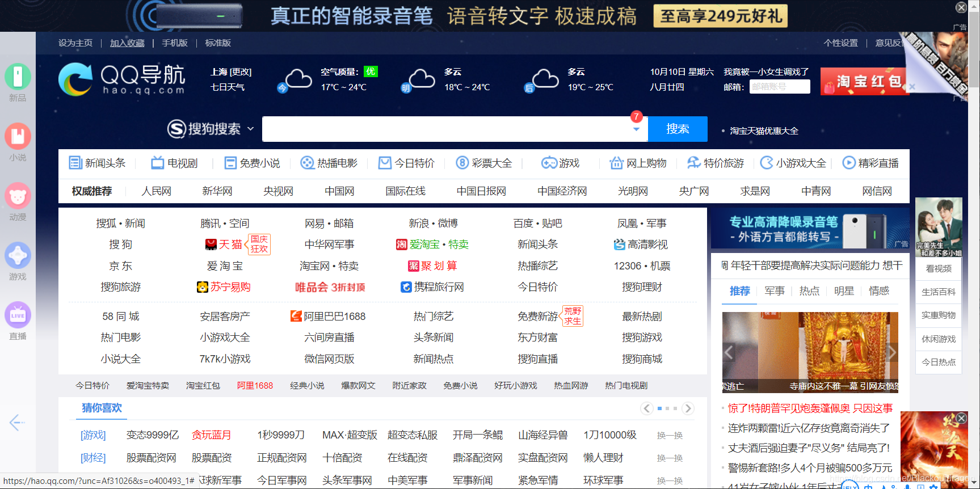This screenshot has width=980, height=489.
Task: Click the 网上购物 basket icon
Action: pyautogui.click(x=616, y=163)
